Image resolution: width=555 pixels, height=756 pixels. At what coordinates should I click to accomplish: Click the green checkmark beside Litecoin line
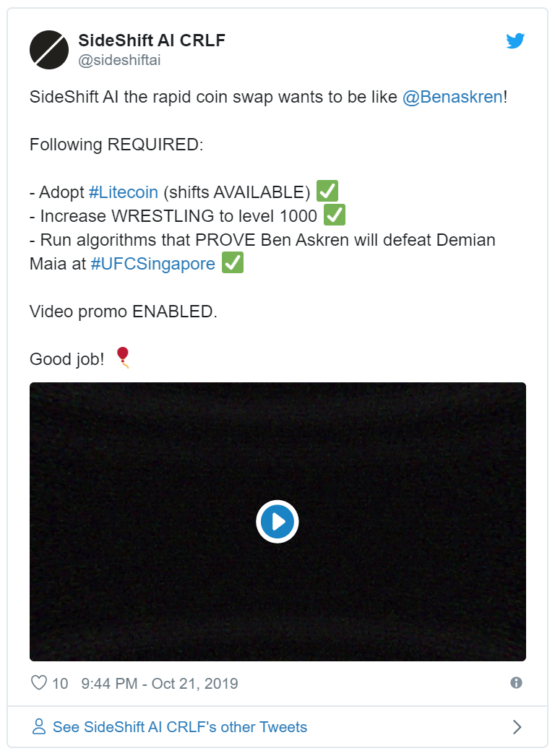(327, 191)
